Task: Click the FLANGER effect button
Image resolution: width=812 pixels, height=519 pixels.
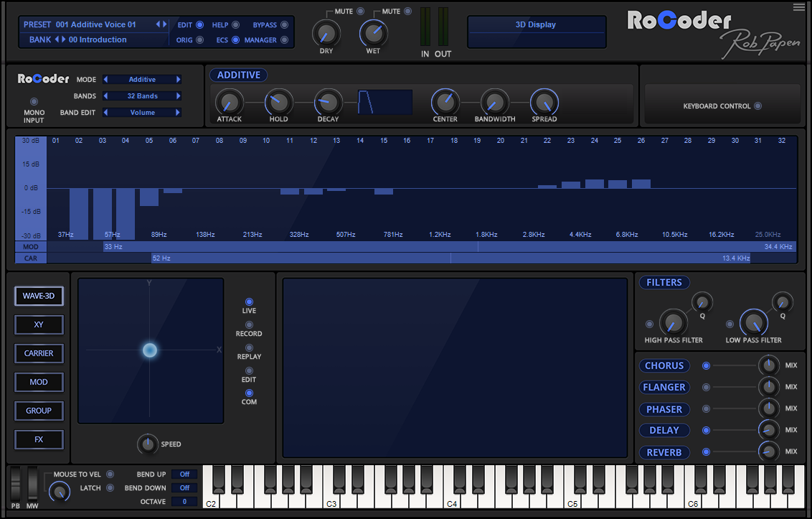Action: (x=664, y=388)
